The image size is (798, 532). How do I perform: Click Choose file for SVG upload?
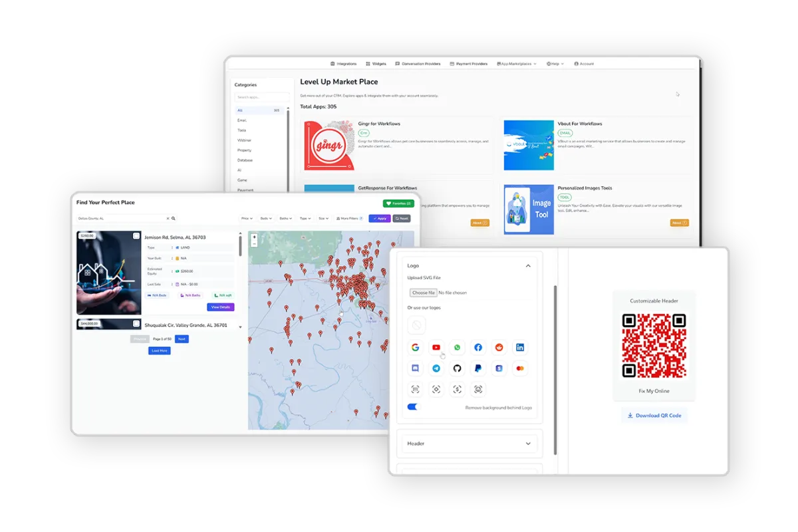tap(424, 293)
